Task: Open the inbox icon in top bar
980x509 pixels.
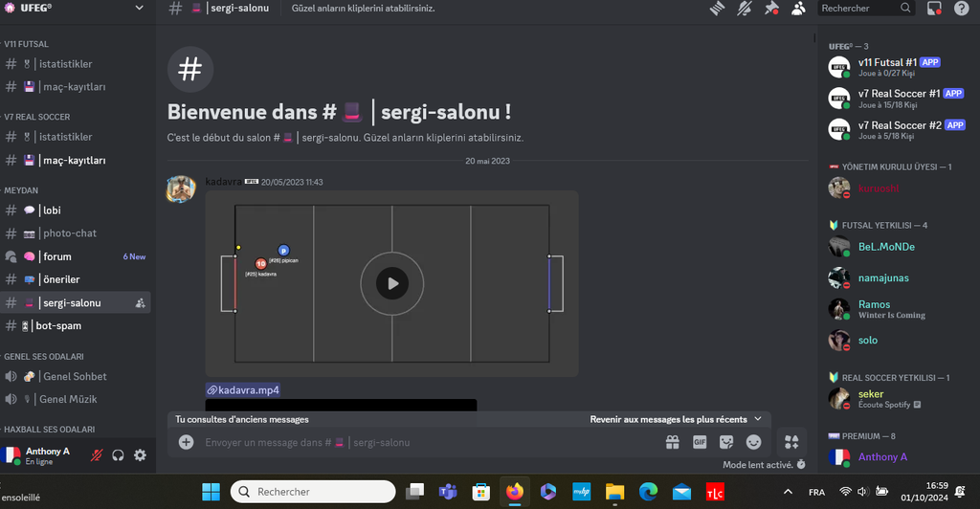Action: pyautogui.click(x=935, y=9)
